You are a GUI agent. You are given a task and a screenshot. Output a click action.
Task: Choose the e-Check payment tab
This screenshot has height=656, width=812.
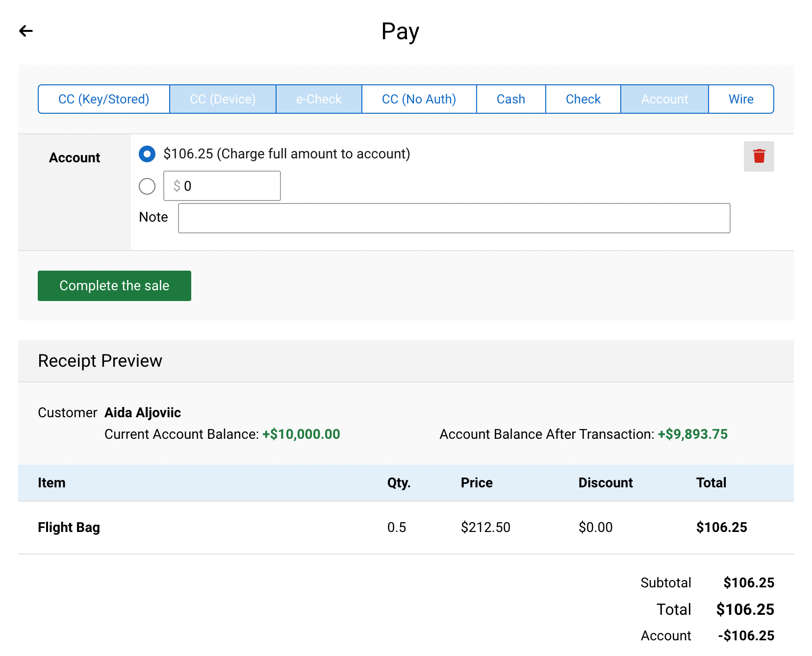click(x=319, y=99)
